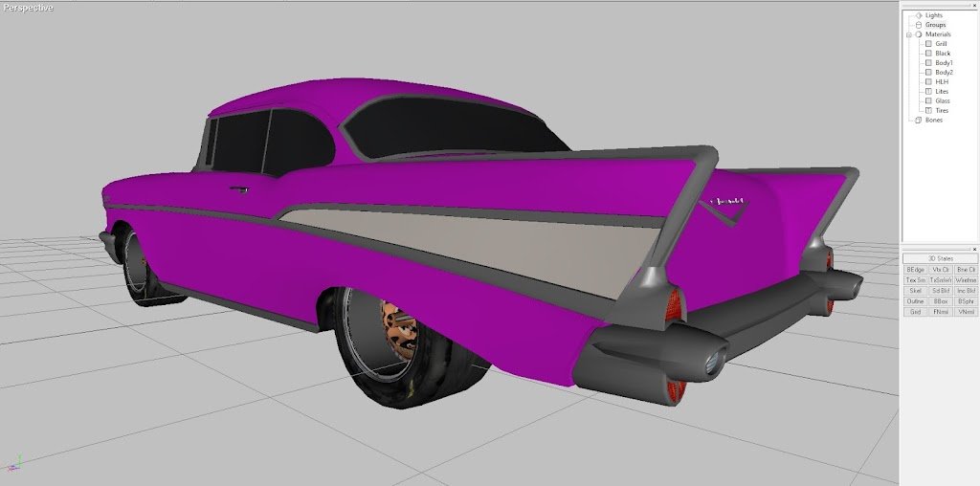Select the Body1 material entry
Screen dimensions: 980x486
tap(944, 63)
